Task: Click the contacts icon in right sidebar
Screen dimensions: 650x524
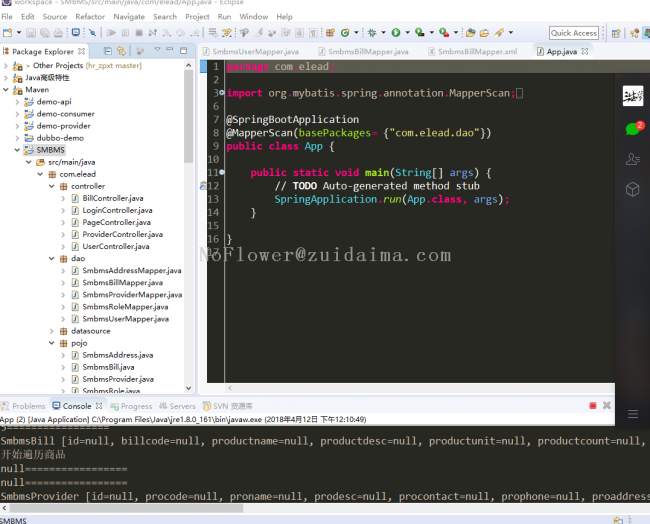Action: tap(632, 159)
